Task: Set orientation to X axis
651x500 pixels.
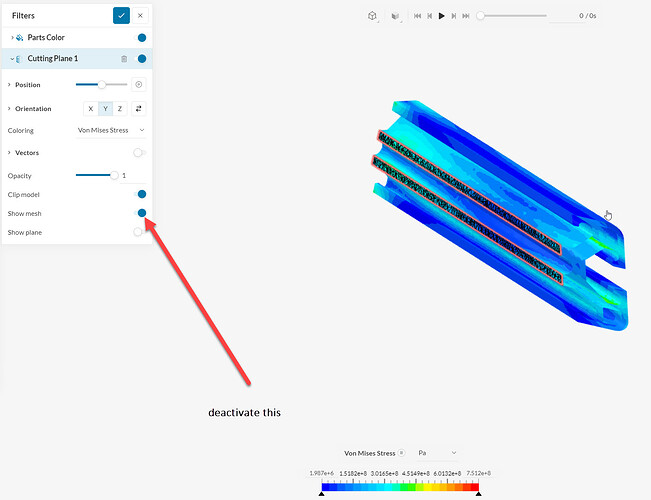Action: pos(91,109)
